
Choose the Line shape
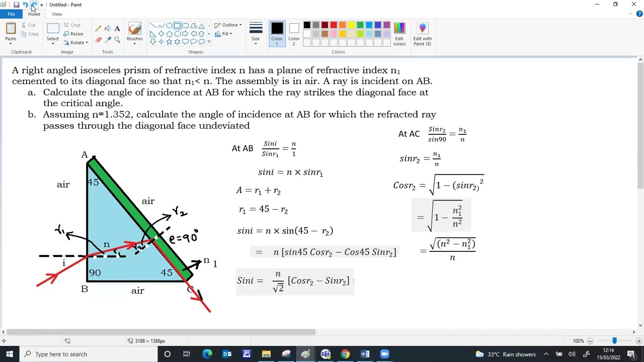tap(153, 26)
